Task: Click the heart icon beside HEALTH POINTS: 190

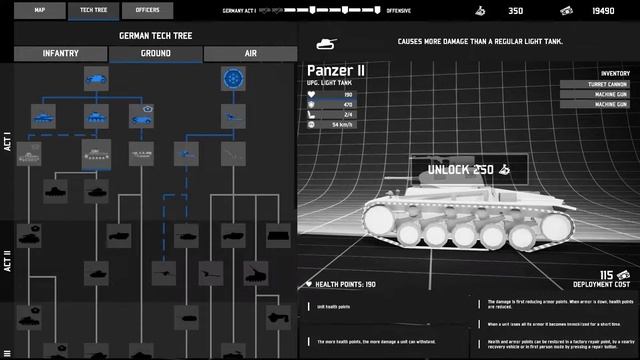Action: [309, 284]
